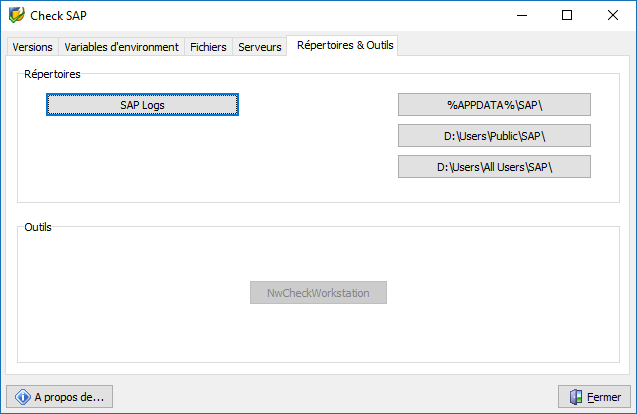Image resolution: width=637 pixels, height=414 pixels.
Task: Open the %APPDATA%\SAP\ folder button
Action: [494, 105]
